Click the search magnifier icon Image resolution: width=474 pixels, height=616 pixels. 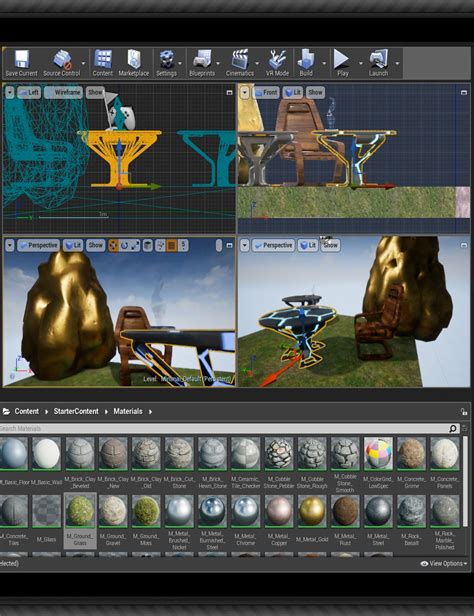(x=453, y=428)
